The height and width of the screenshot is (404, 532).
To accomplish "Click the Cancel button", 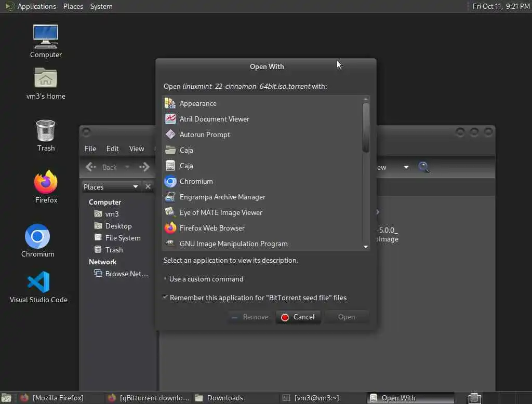I will click(298, 317).
